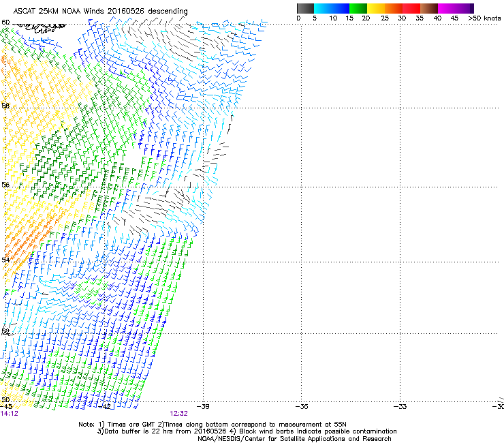Click the NOAA/NESDIS credit line
Screen dimensions: 504x443
[294, 439]
